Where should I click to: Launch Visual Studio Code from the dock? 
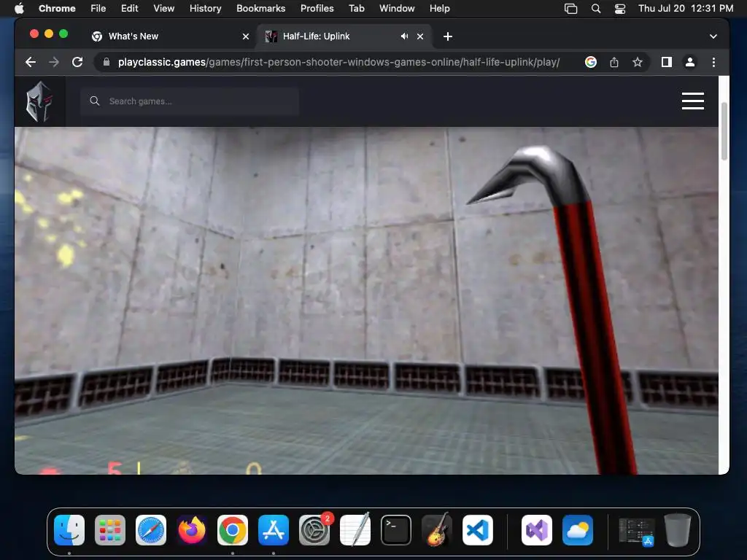[x=478, y=530]
